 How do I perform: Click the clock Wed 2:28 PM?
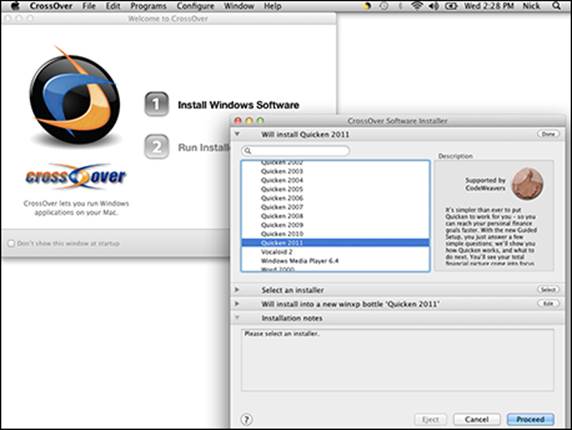pos(488,6)
